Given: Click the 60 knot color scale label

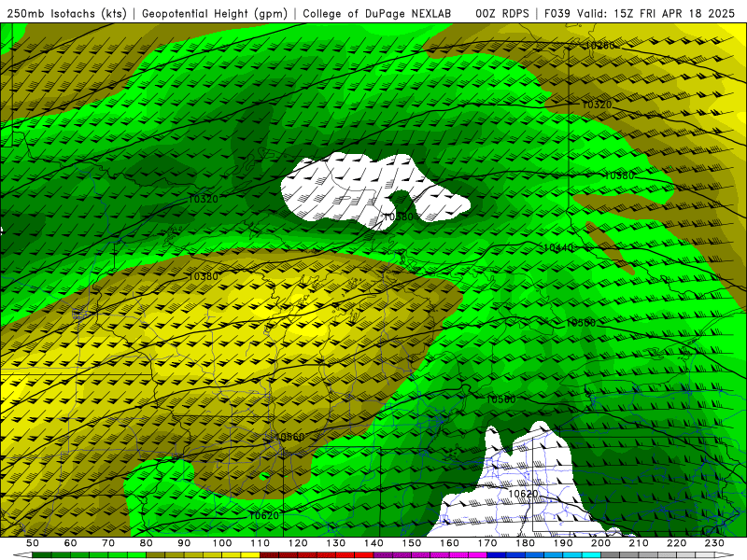Looking at the screenshot, I should coord(70,543).
